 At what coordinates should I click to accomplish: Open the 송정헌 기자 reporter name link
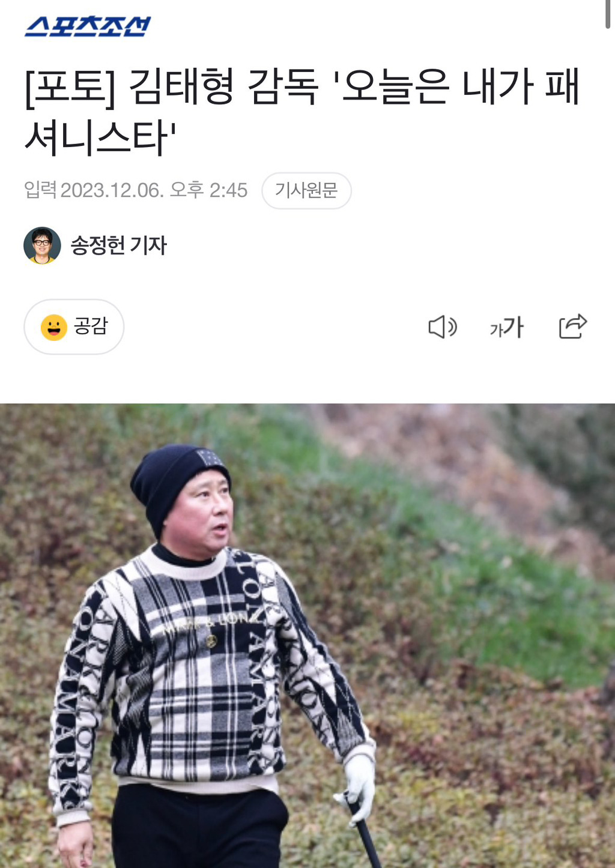118,245
